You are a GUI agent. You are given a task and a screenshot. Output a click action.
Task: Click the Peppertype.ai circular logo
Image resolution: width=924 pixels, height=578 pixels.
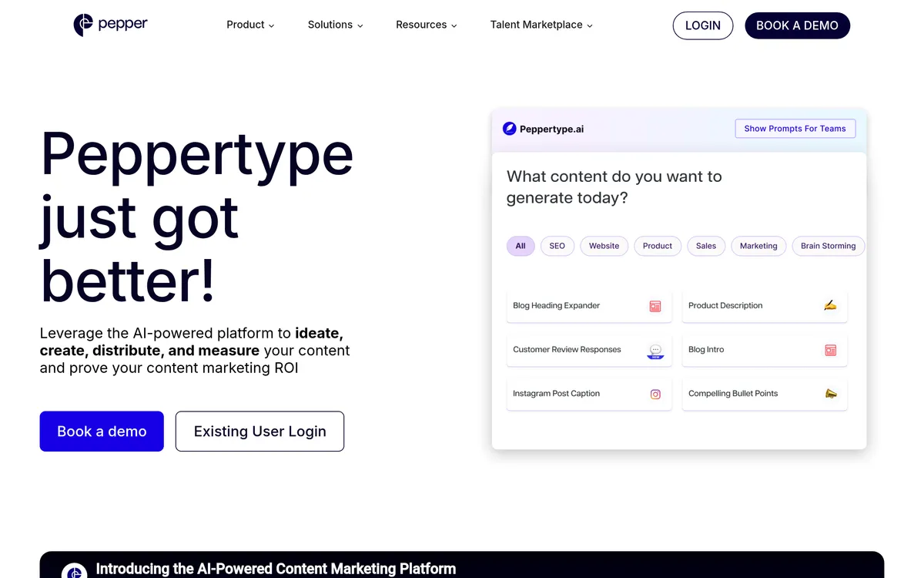(x=509, y=128)
